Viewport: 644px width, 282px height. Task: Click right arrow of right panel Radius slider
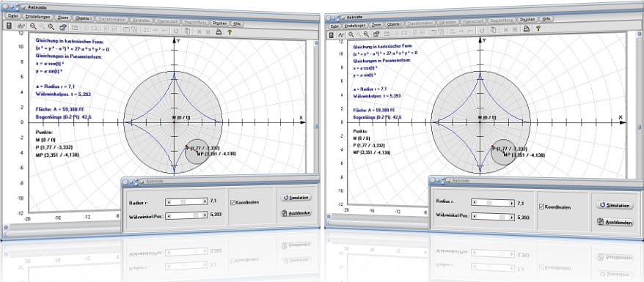click(512, 203)
